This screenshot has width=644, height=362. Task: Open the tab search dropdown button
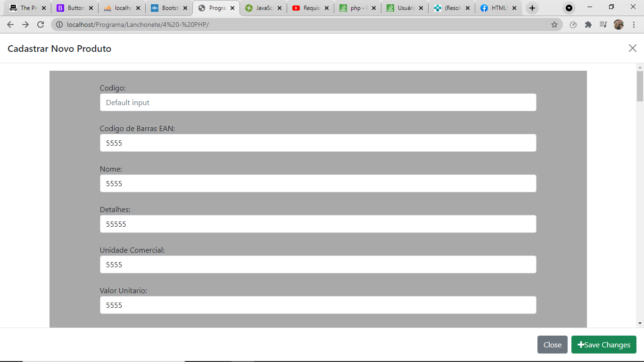pyautogui.click(x=569, y=8)
